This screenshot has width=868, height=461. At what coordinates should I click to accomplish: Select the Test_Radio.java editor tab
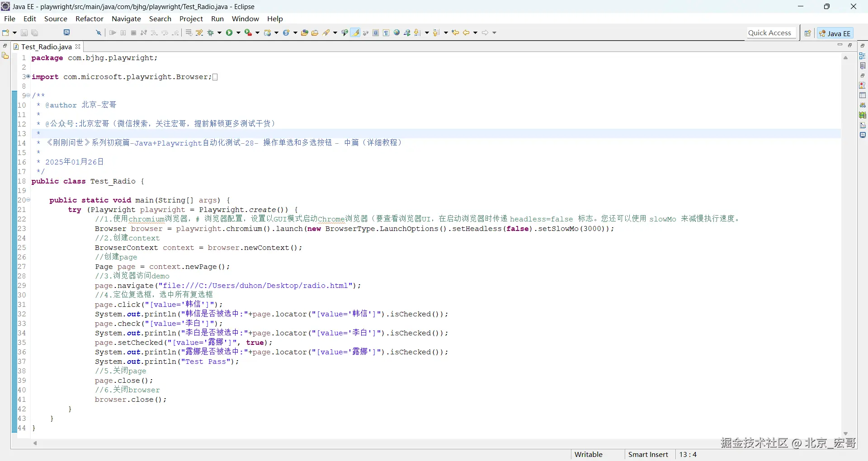[x=46, y=47]
